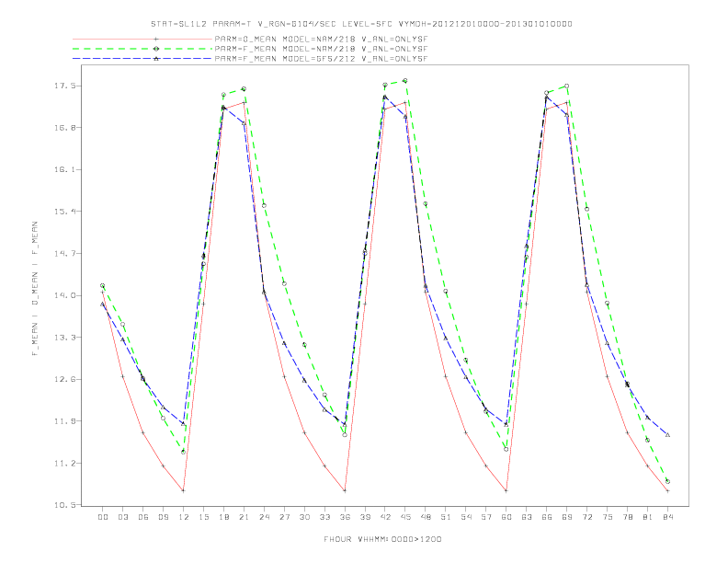
Task: Click the chart title starting with STAT=SL1L2
Action: (361, 24)
